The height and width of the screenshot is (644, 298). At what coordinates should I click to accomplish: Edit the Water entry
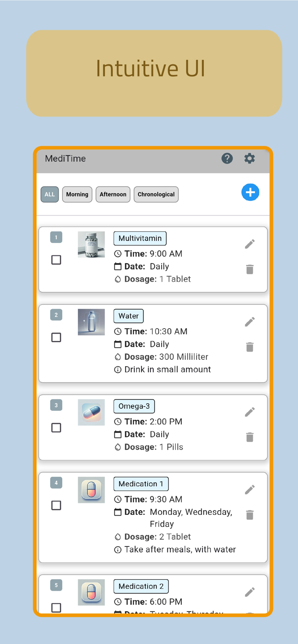click(249, 322)
